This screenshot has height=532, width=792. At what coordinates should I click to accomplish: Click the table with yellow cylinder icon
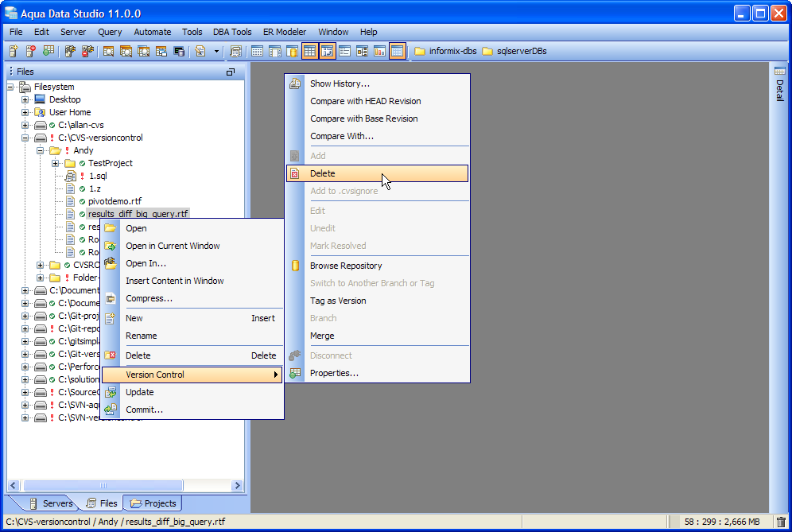point(292,51)
